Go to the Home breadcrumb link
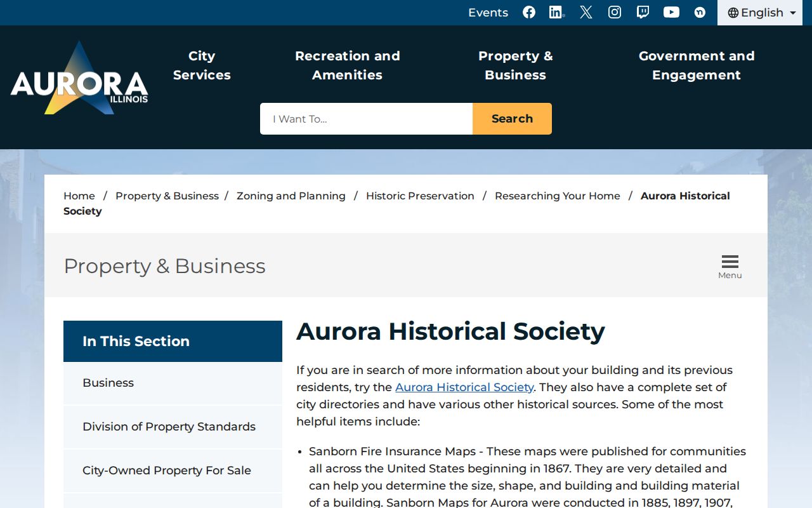This screenshot has width=812, height=508. [79, 196]
